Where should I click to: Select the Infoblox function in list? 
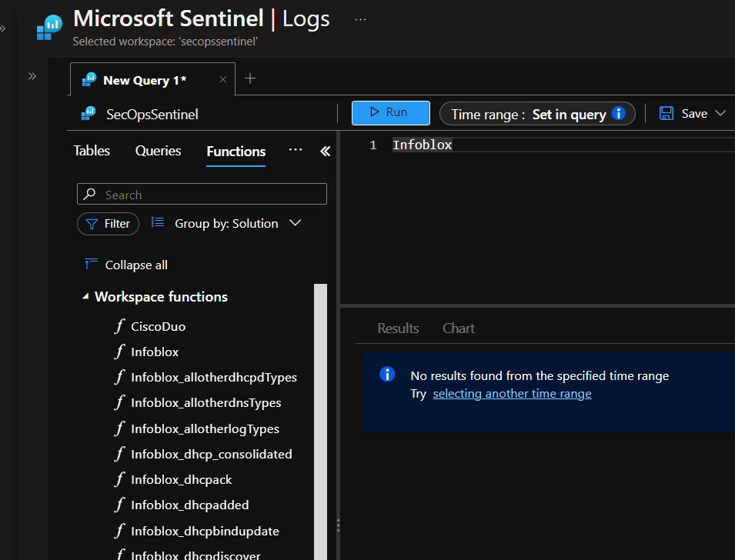155,352
